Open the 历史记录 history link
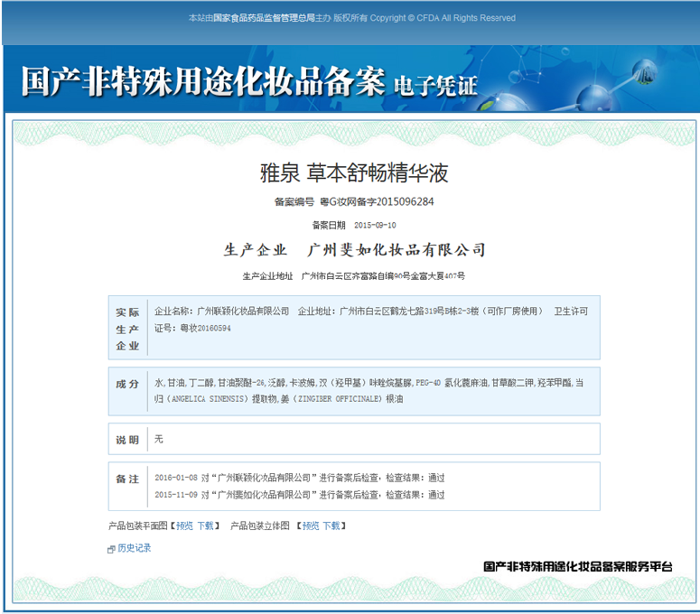Screen dimensions: 700x614 click(134, 548)
